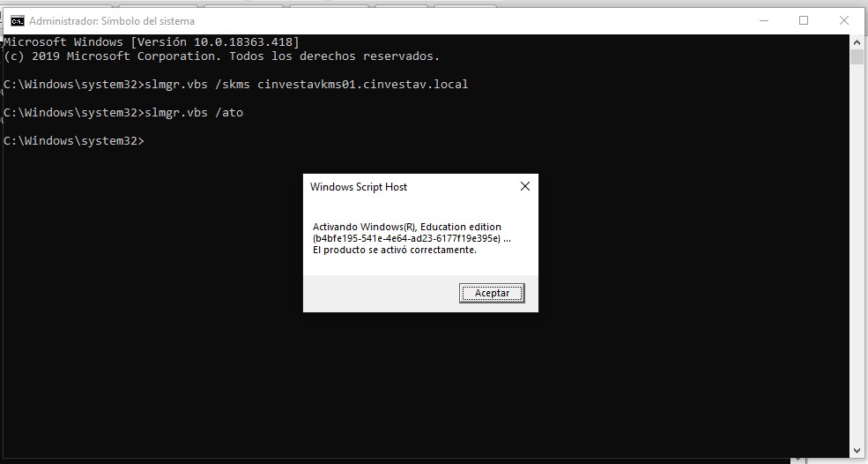Click the vertical scrollbar thumb

pyautogui.click(x=857, y=57)
